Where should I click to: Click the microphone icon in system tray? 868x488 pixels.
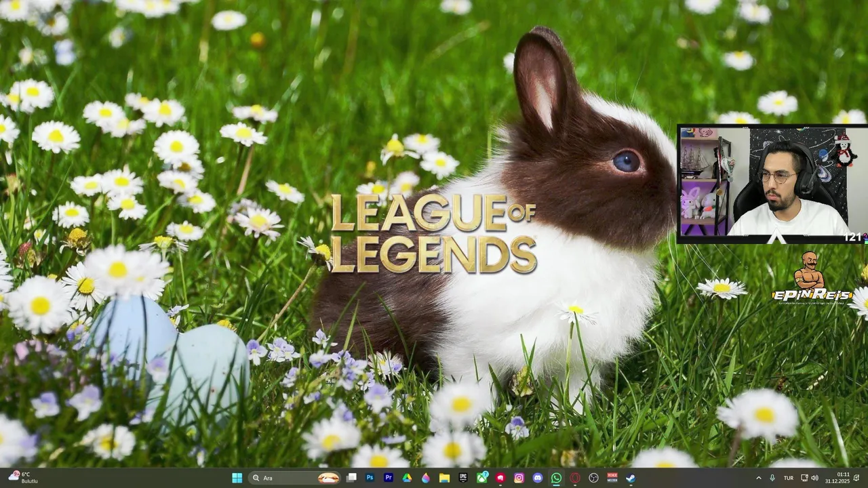[x=772, y=478]
